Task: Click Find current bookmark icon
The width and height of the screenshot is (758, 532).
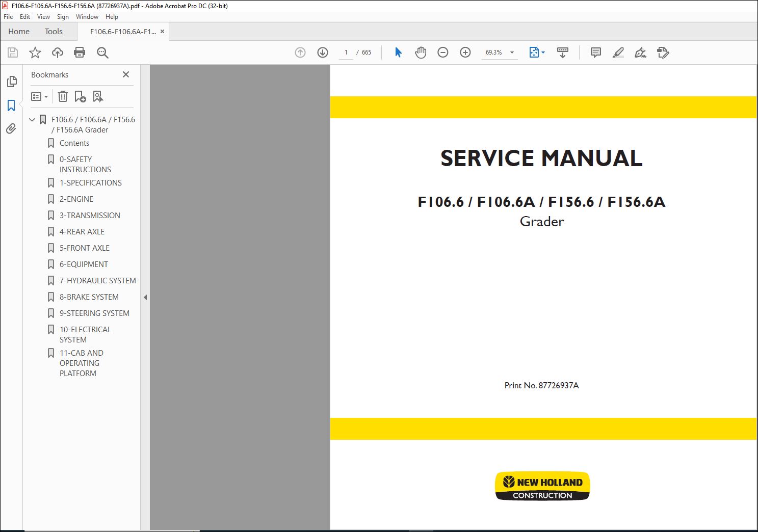Action: click(x=98, y=96)
